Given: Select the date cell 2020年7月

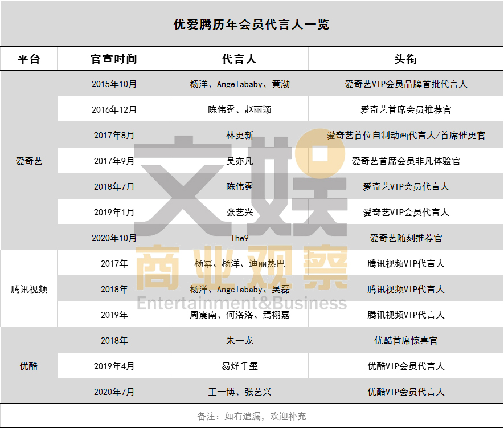Looking at the screenshot, I should click(114, 392).
